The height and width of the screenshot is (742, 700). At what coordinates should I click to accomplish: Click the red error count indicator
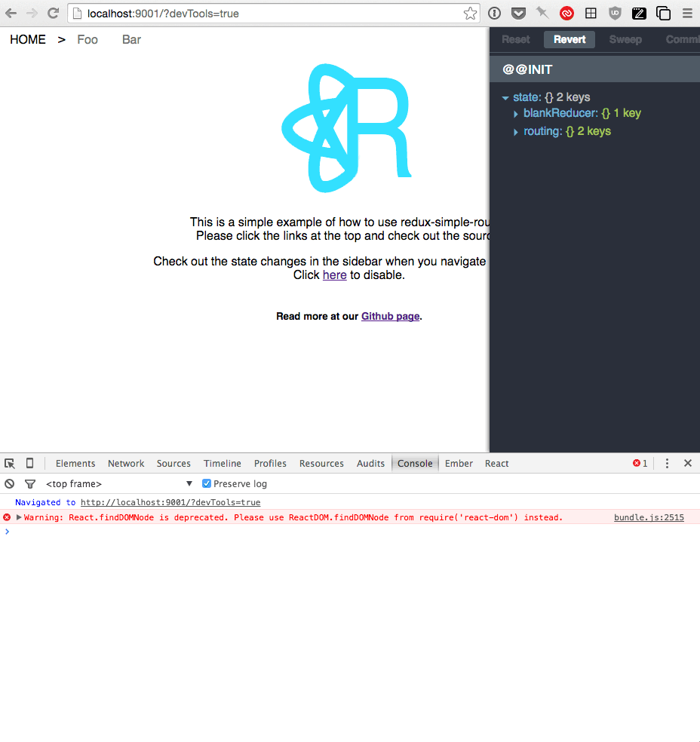pyautogui.click(x=640, y=463)
